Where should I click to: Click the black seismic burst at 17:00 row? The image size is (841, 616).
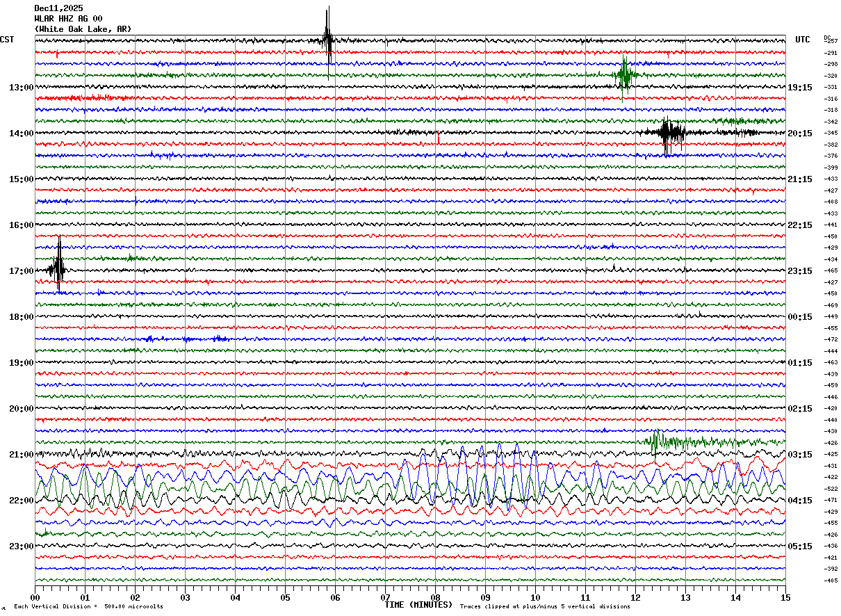58,269
